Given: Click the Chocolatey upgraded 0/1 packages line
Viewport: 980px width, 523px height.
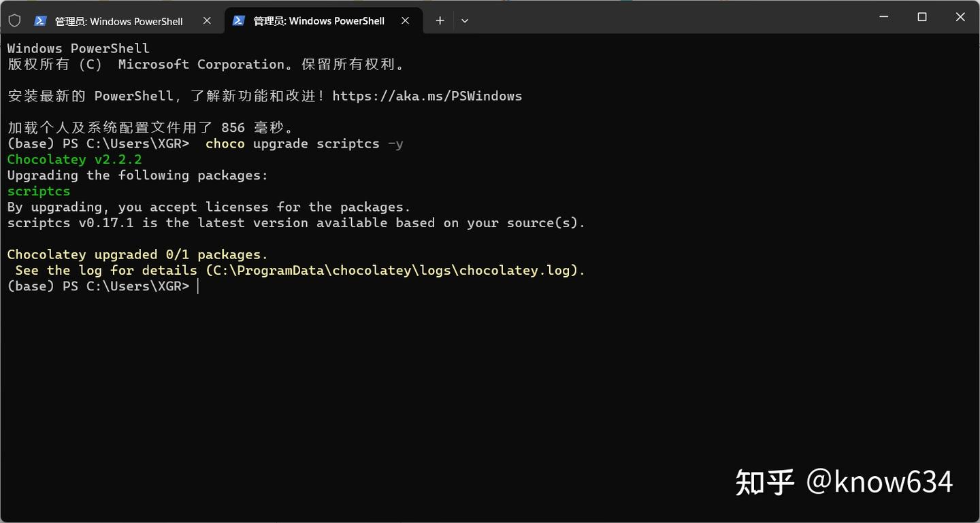Looking at the screenshot, I should click(x=136, y=254).
